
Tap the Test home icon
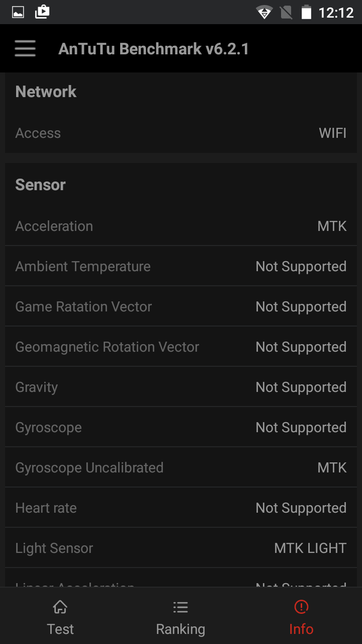pos(60,607)
